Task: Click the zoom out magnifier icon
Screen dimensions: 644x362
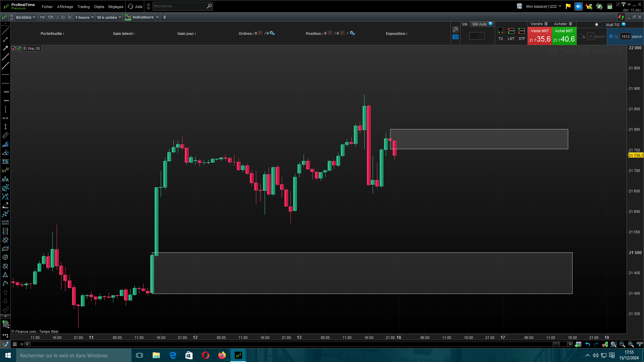Action: pos(622,344)
